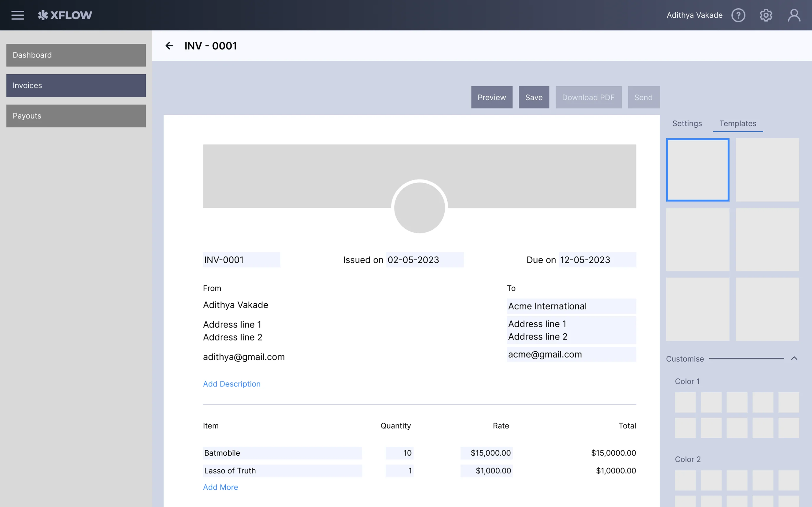Switch to the Settings tab
The width and height of the screenshot is (812, 507).
click(x=687, y=124)
